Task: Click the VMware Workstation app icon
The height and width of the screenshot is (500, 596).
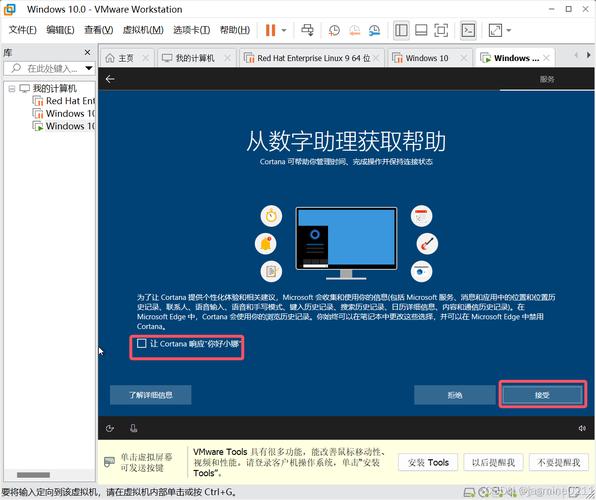Action: click(9, 9)
